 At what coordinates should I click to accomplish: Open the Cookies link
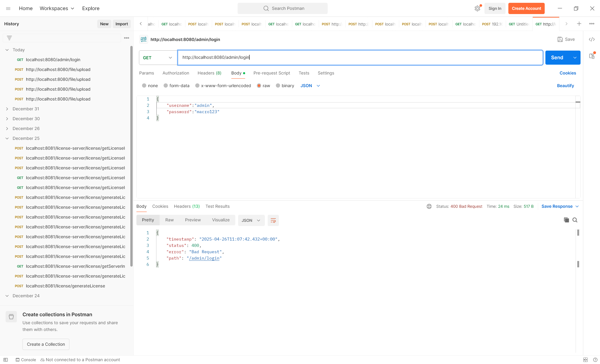click(x=568, y=73)
